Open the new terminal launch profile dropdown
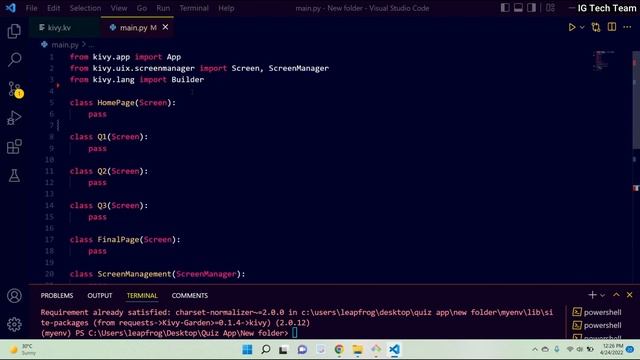640x360 pixels. pyautogui.click(x=602, y=295)
